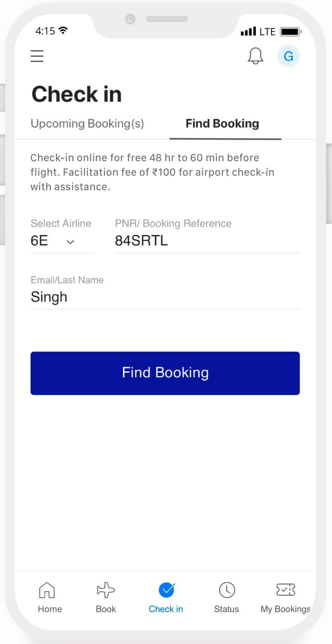Tap the Status label in bottom bar
Viewport: 332px width, 644px height.
coord(226,609)
